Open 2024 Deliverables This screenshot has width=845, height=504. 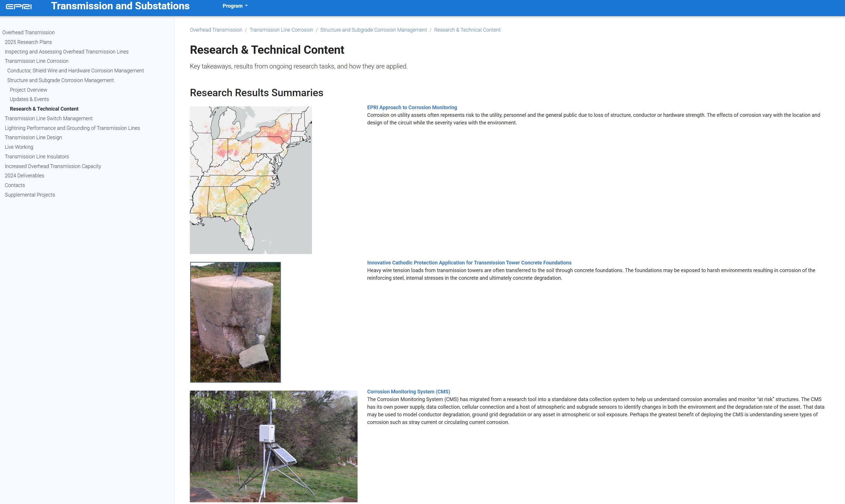[x=24, y=176]
